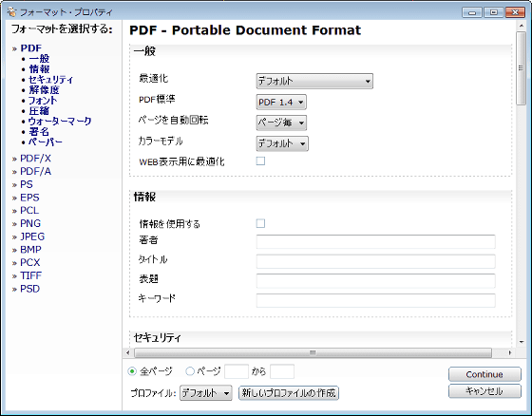Click 新しいプロファイルの作成 button
Screen dimensions: 532x416
pos(289,393)
